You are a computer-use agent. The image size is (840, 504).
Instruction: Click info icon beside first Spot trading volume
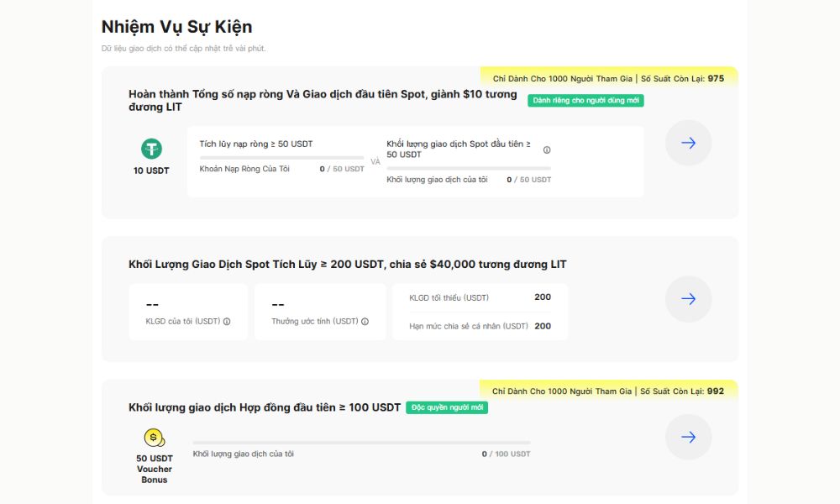(547, 150)
